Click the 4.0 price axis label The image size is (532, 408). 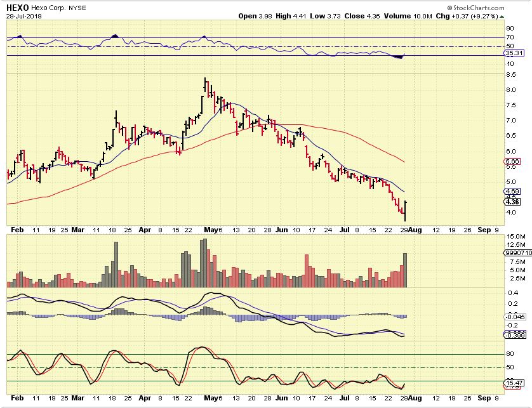tap(511, 213)
